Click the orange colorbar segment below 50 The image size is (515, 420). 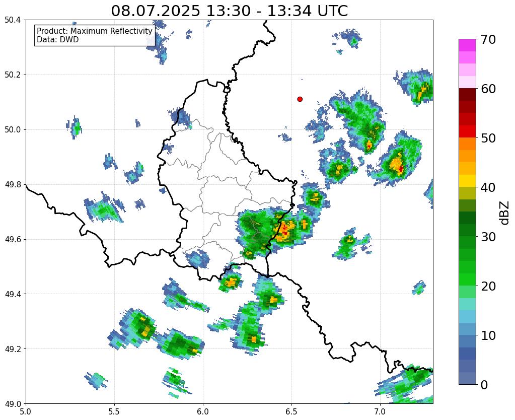(467, 144)
